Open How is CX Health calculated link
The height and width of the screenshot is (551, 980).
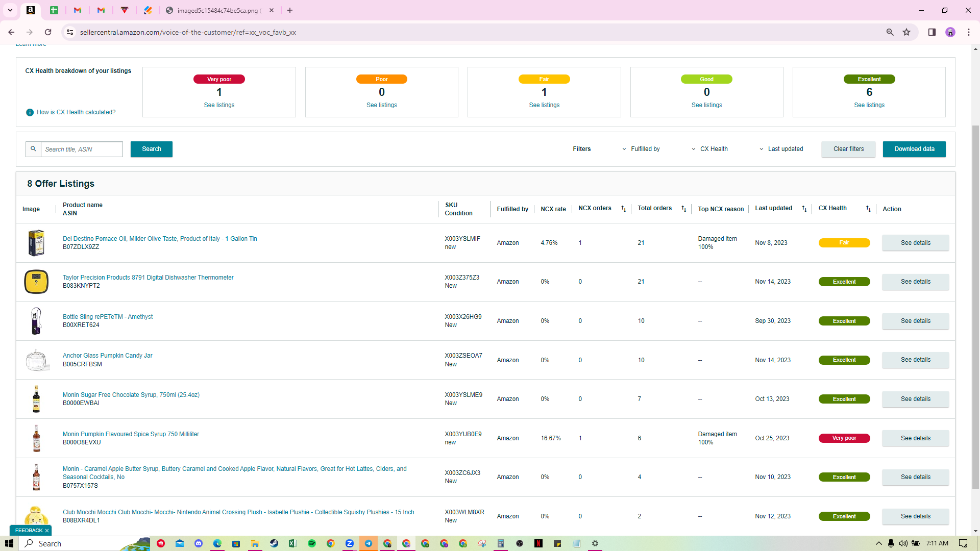(x=76, y=112)
